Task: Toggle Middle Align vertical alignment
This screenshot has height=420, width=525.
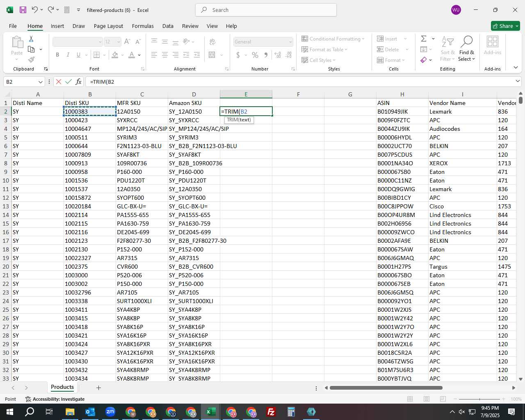Action: [165, 42]
